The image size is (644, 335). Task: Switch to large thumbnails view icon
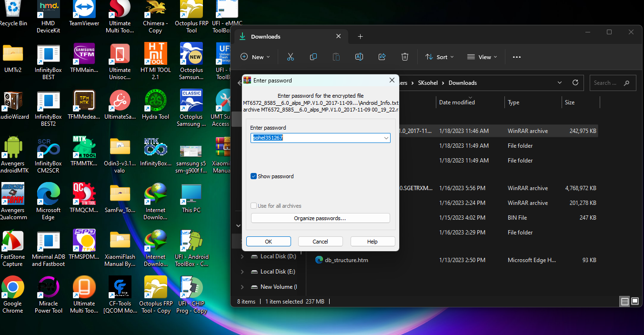(x=635, y=301)
